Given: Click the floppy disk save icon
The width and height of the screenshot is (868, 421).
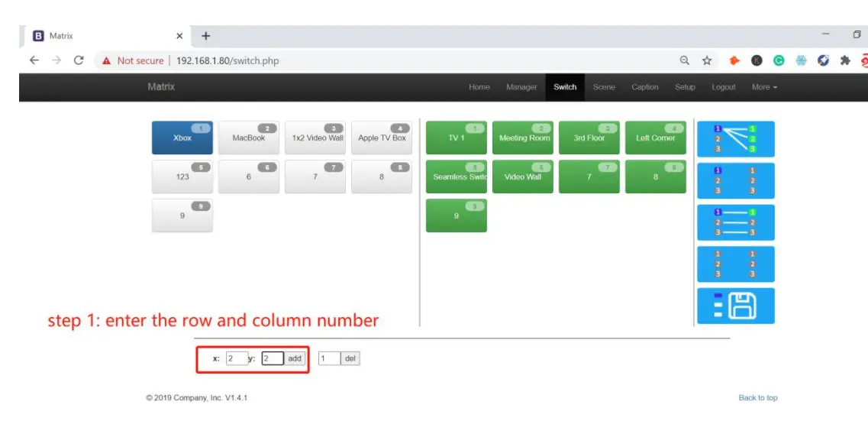Looking at the screenshot, I should (736, 306).
